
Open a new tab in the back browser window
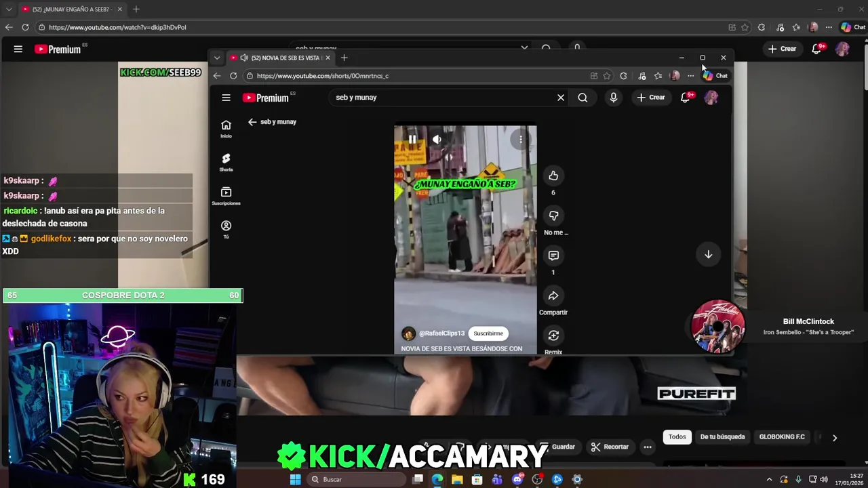[x=136, y=9]
